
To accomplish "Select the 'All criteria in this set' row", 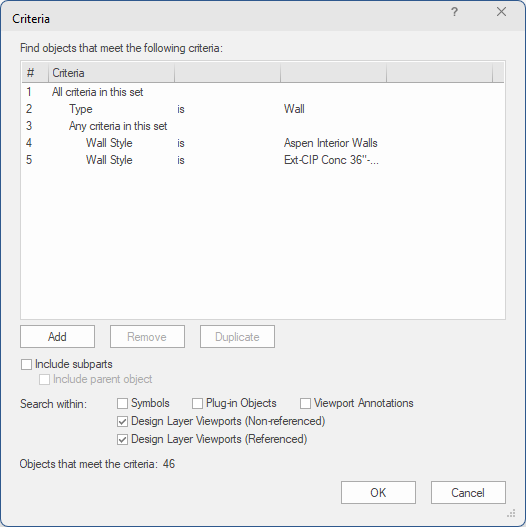I will point(263,92).
